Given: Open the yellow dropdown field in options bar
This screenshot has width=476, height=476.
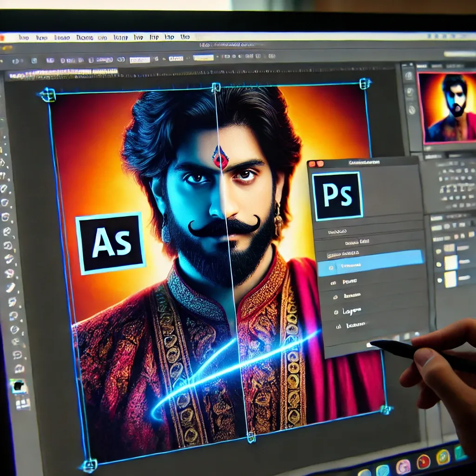Looking at the screenshot, I should (203, 58).
